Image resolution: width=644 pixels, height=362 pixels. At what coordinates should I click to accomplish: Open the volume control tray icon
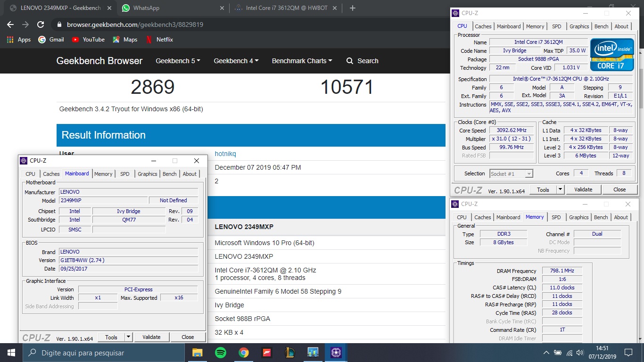[x=580, y=353]
